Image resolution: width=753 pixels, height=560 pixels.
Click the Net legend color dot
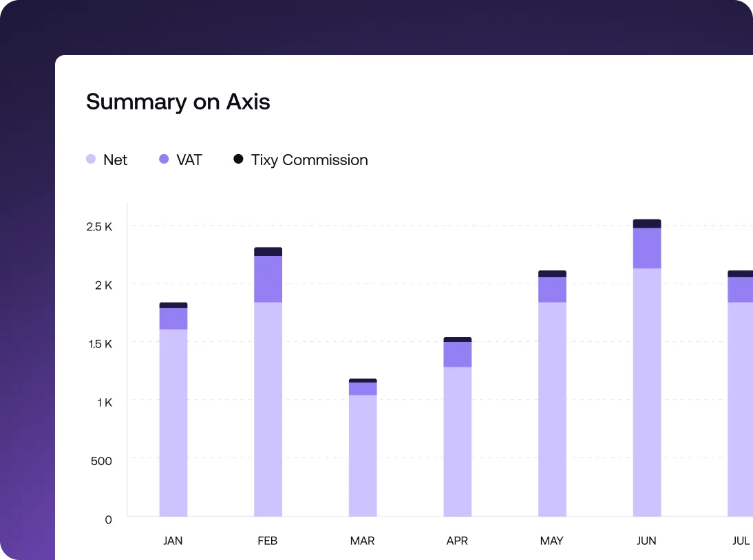click(x=90, y=159)
